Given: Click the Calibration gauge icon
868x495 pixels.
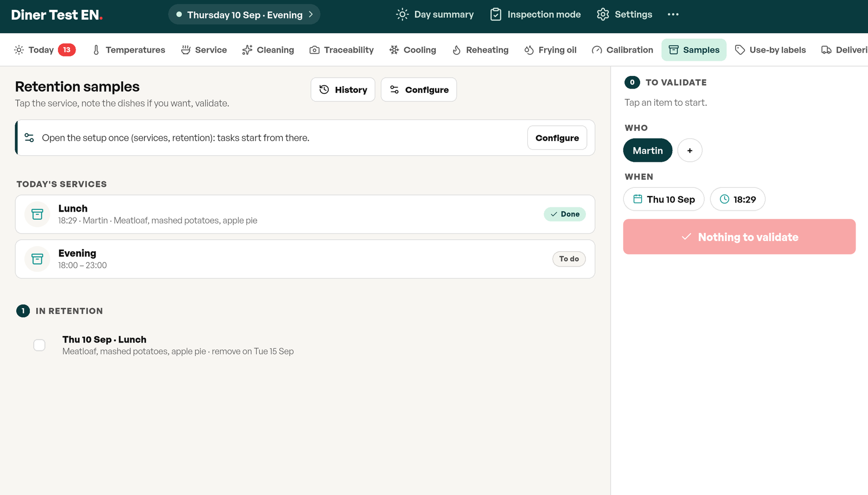Looking at the screenshot, I should tap(597, 50).
